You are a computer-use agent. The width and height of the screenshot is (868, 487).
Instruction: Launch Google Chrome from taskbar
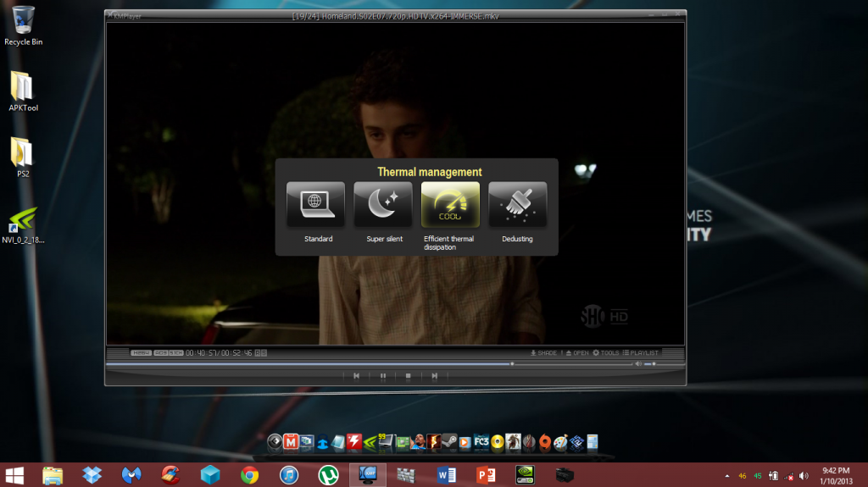click(x=250, y=475)
